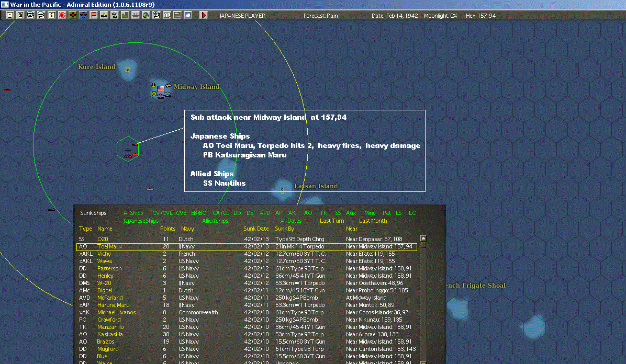This screenshot has height=364, width=626.
Task: Filter sunk ships by CV/CVL
Action: (162, 213)
